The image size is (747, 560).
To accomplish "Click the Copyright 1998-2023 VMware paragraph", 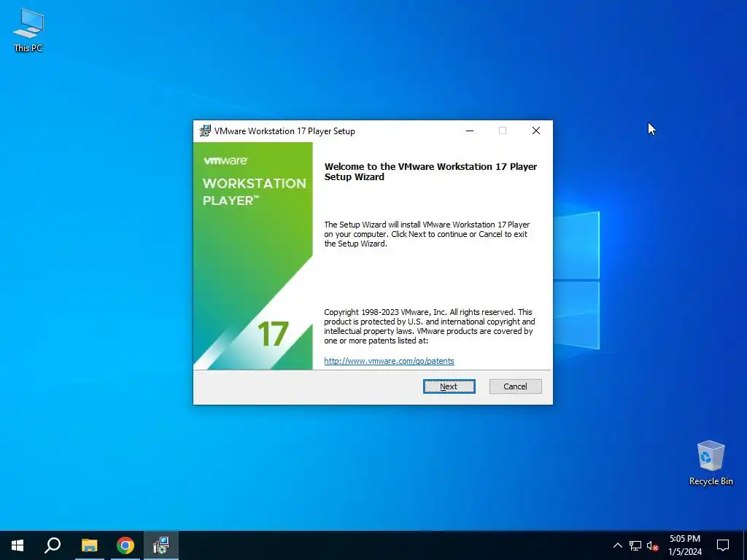I will [x=429, y=326].
